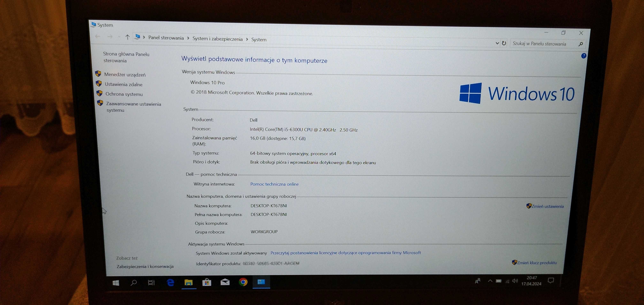
Task: Refresh the System page
Action: coord(504,43)
